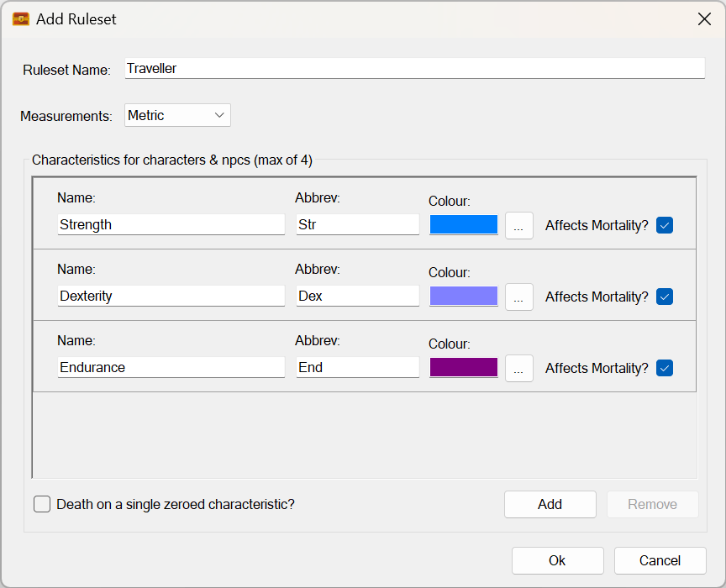
Task: Close the Add Ruleset dialog
Action: (704, 18)
